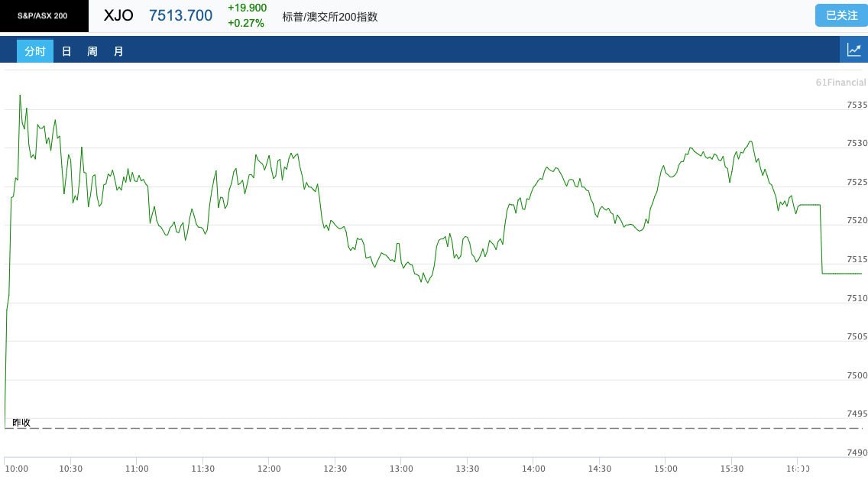Click the 7515 price axis label
This screenshot has width=868, height=477.
[x=857, y=258]
